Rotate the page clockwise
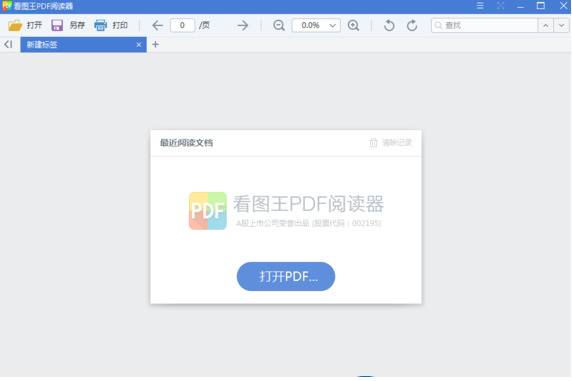 (412, 25)
